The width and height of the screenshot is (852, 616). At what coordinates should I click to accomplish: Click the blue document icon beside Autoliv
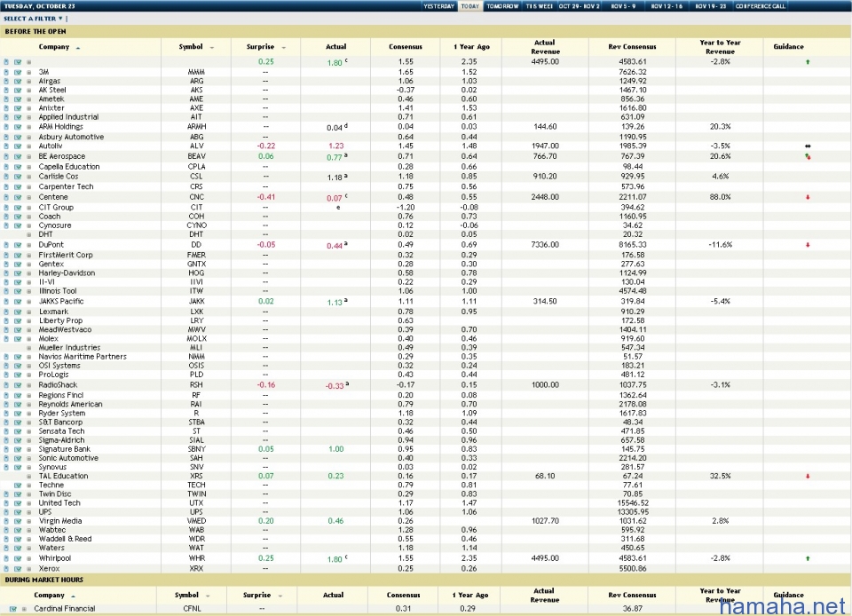(6, 146)
